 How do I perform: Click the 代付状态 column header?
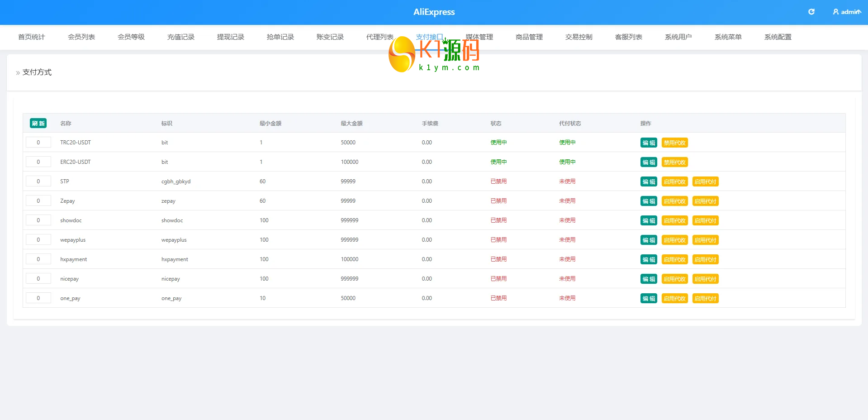pyautogui.click(x=570, y=123)
